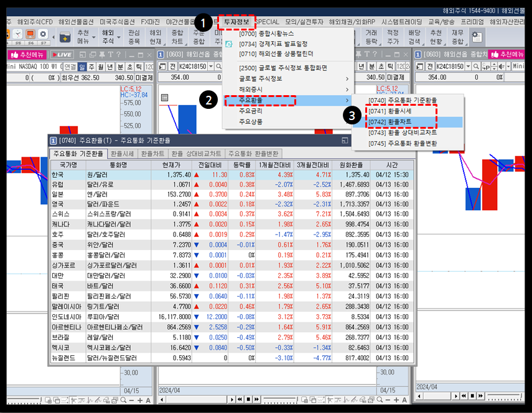Screen dimensions: 532x413
Task: Expand the 추천메뉴 toolbar dropdown
Action: tap(93, 37)
